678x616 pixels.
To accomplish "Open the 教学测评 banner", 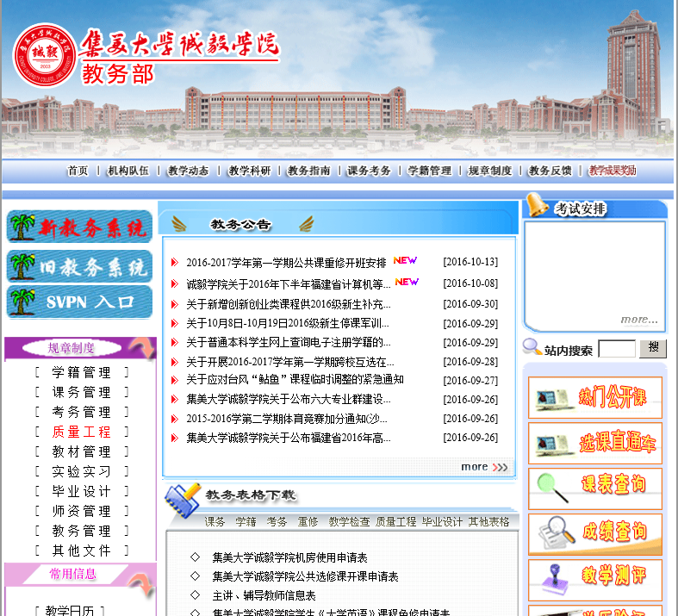I will (x=595, y=580).
